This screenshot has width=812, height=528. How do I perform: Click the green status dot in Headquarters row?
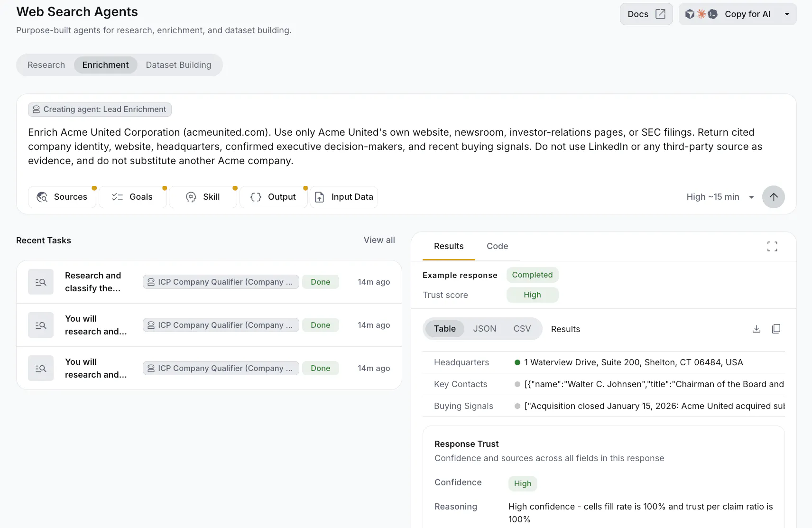point(517,362)
